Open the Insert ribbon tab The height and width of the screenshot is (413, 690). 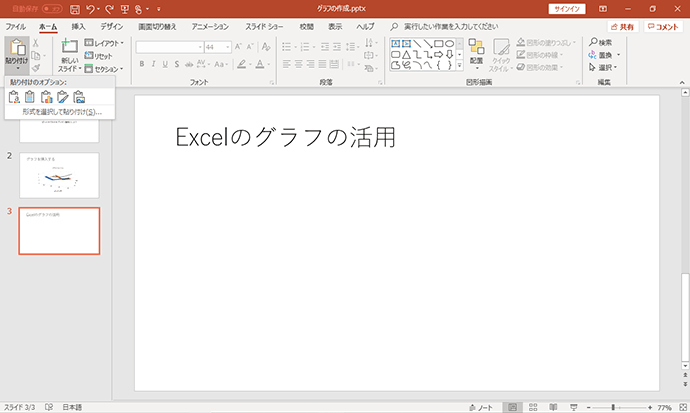(x=78, y=27)
